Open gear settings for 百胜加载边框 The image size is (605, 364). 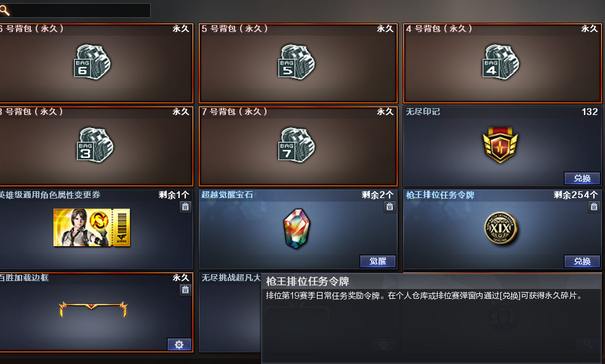[179, 344]
